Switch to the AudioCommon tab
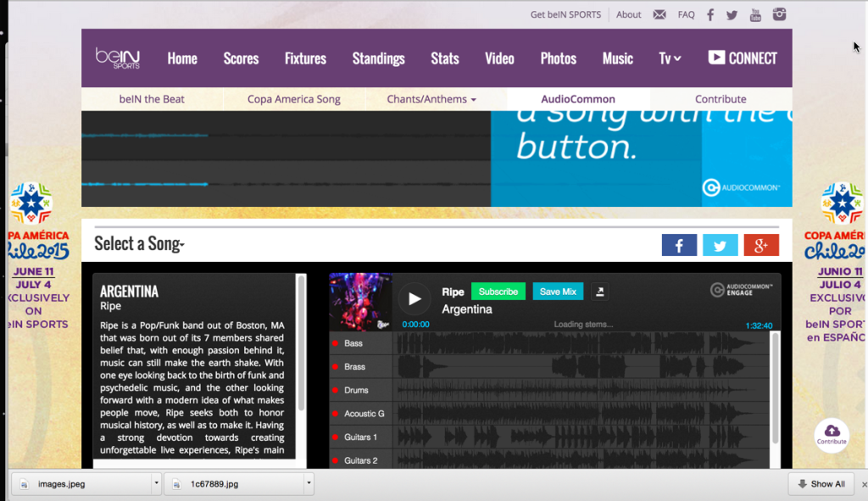Screen dimensions: 868x501 [578, 99]
